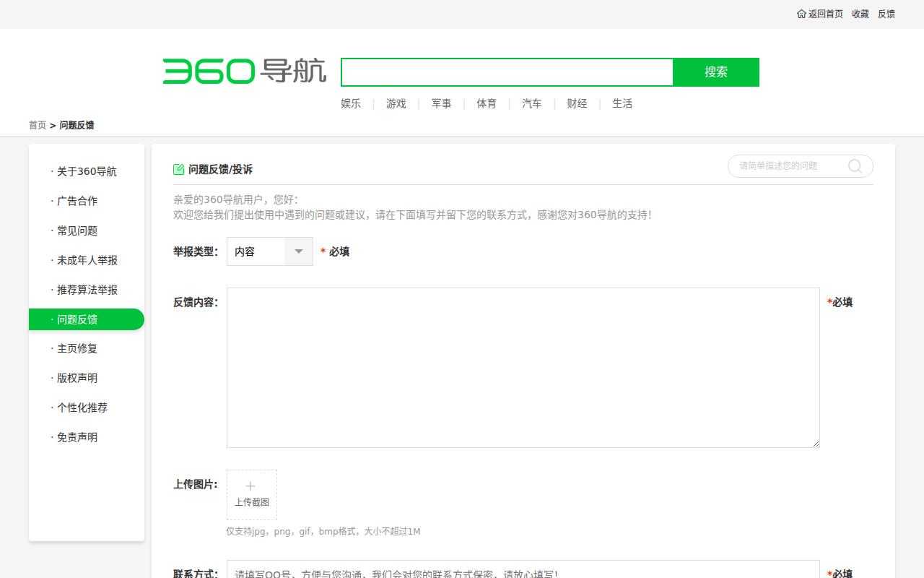
Task: Click the plus icon to upload a screenshot
Action: (250, 486)
